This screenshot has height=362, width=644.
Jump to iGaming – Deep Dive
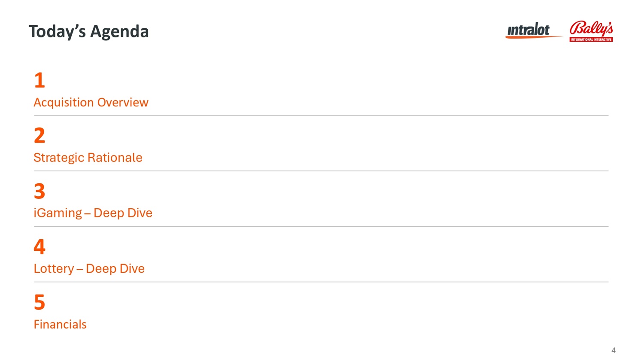pos(93,213)
